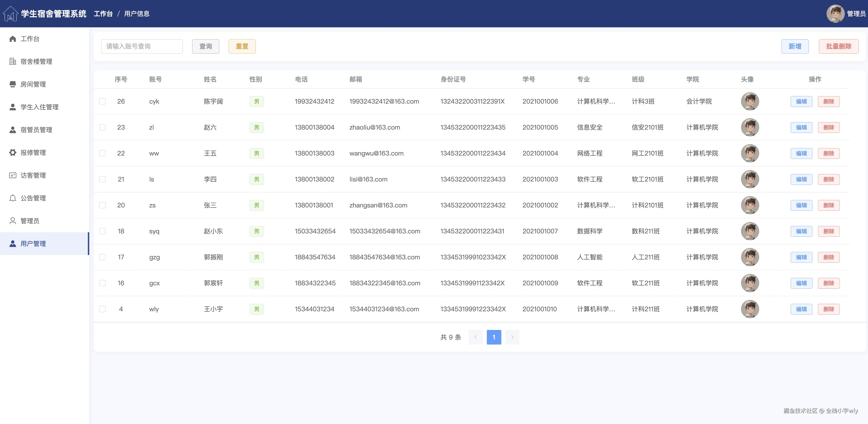Open 宿舍楼管理 building icon in sidebar

pos(13,61)
